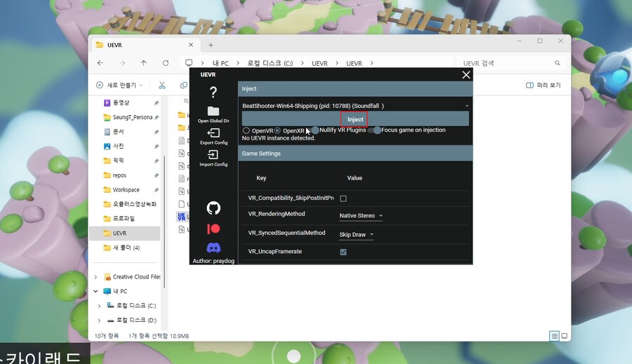Collapse the Game Settings section header

coord(355,154)
